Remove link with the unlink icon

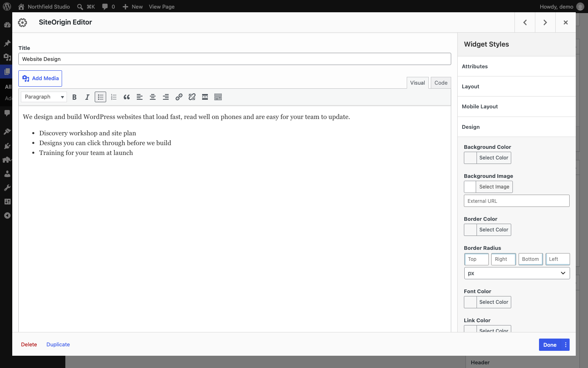[192, 97]
